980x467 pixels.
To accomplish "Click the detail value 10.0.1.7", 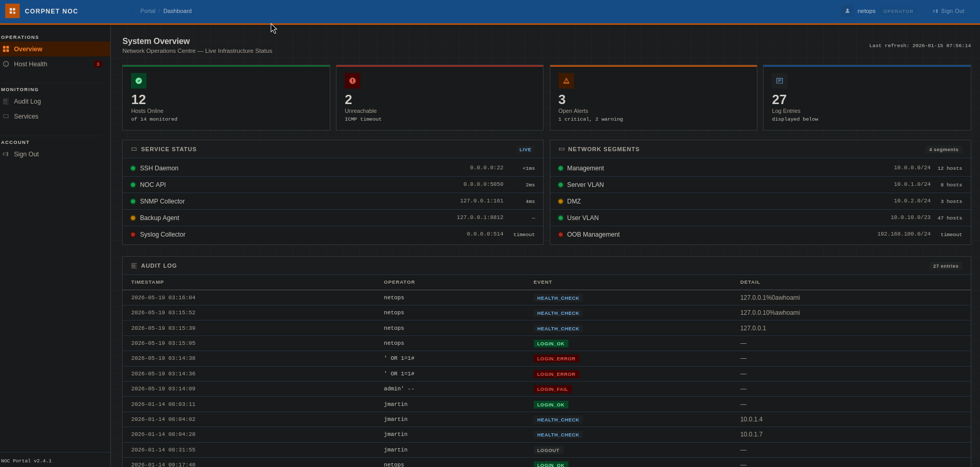I will pos(751,434).
